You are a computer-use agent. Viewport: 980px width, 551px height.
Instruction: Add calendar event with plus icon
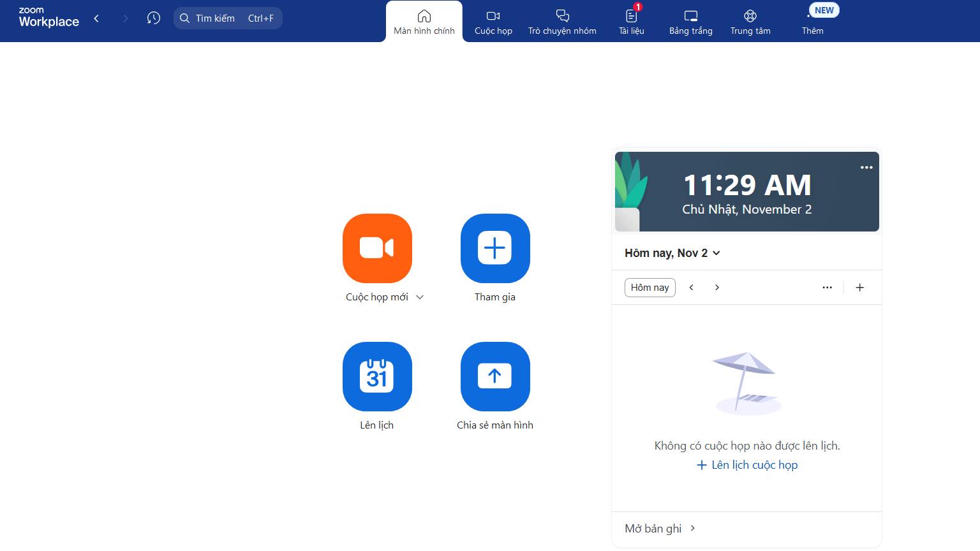click(859, 288)
